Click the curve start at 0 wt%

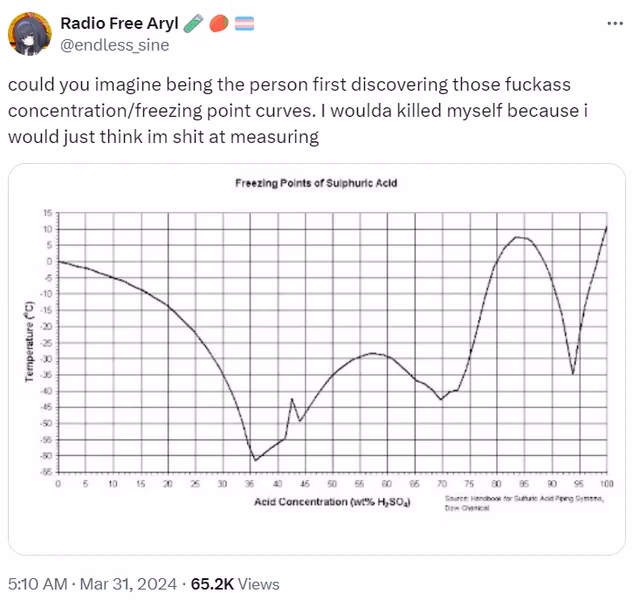click(x=59, y=261)
